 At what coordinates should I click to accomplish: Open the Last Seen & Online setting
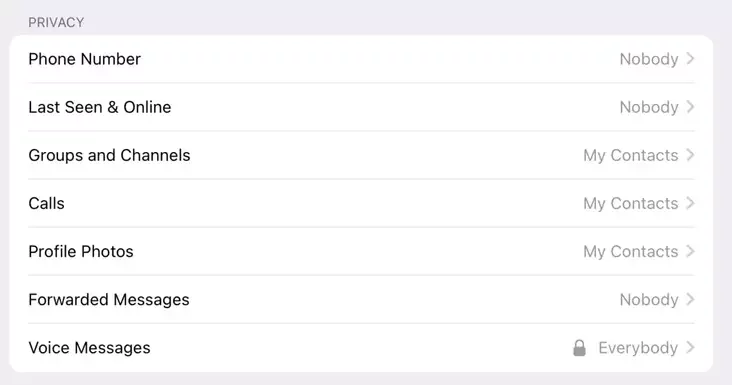point(361,107)
